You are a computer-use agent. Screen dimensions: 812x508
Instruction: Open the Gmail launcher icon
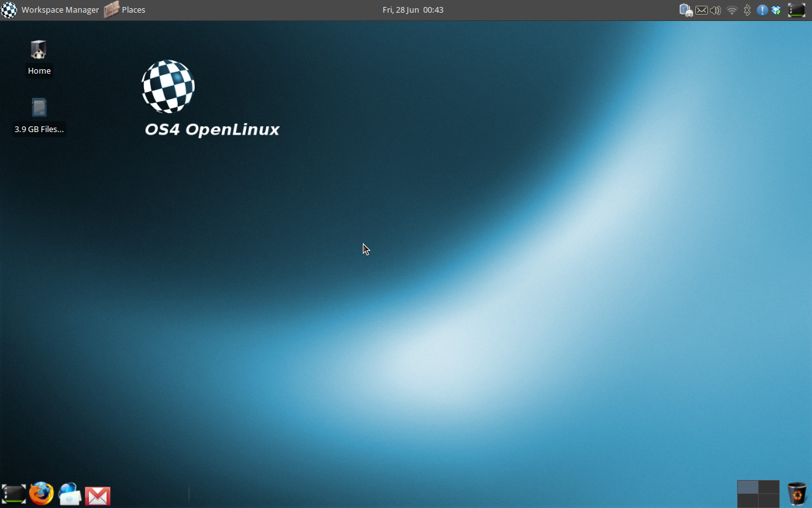coord(98,495)
